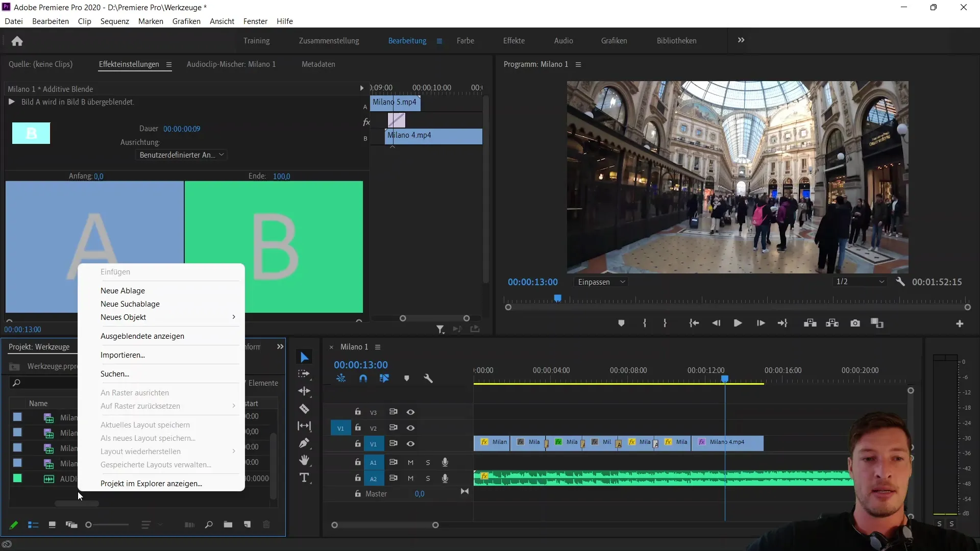Toggle lock on V3 track

point(358,412)
